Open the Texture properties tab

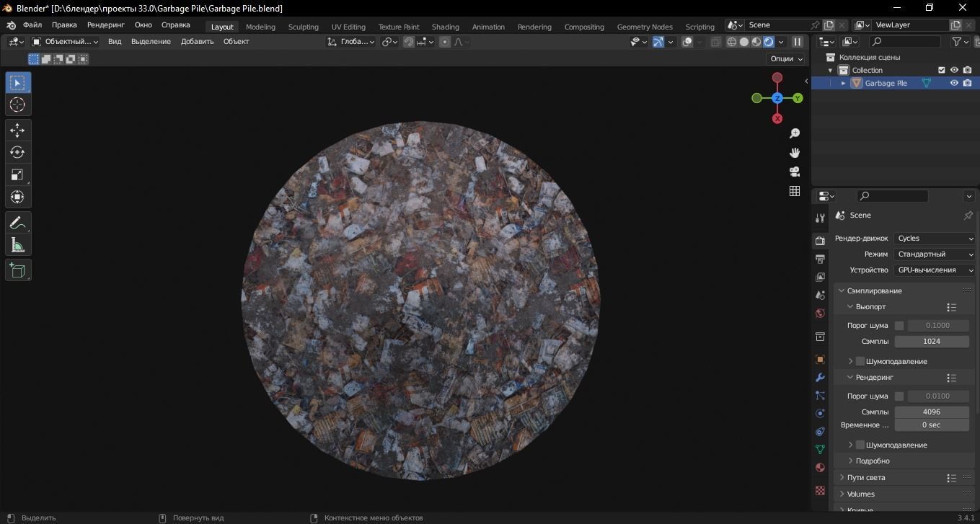tap(820, 490)
